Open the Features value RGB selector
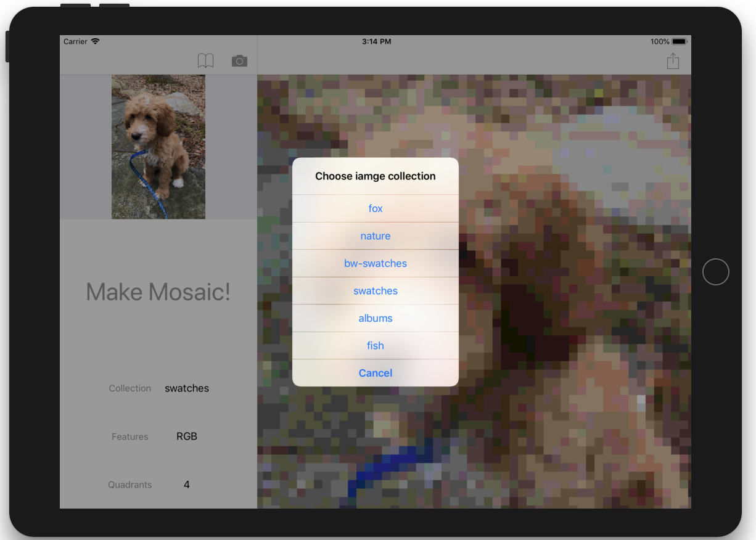The width and height of the screenshot is (756, 540). (187, 436)
